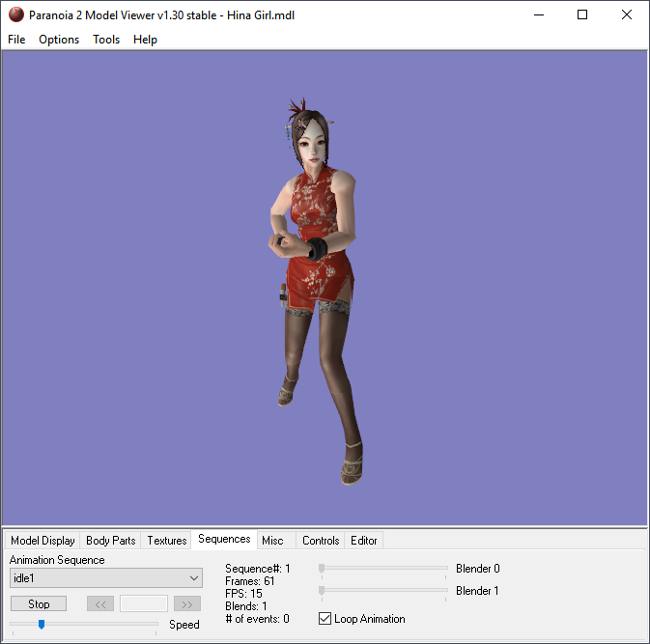Click the 'Frames: 61' text
The image size is (650, 644).
click(249, 581)
